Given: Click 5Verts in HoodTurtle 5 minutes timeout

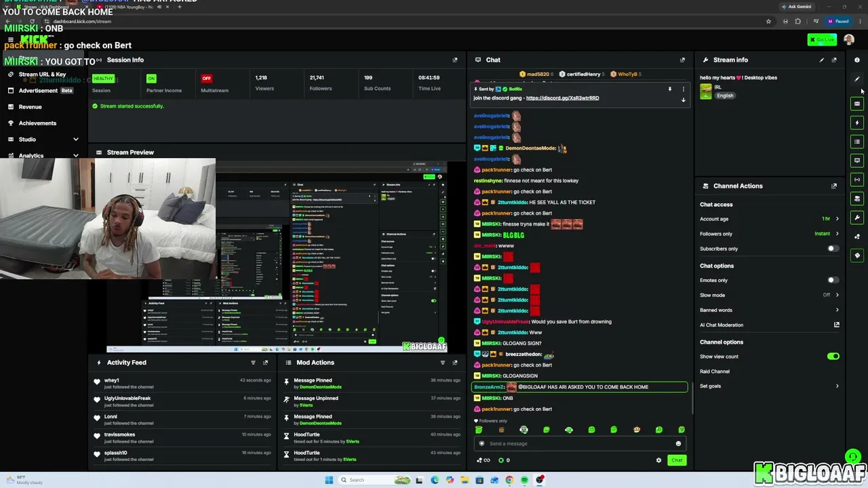Looking at the screenshot, I should click(x=353, y=441).
